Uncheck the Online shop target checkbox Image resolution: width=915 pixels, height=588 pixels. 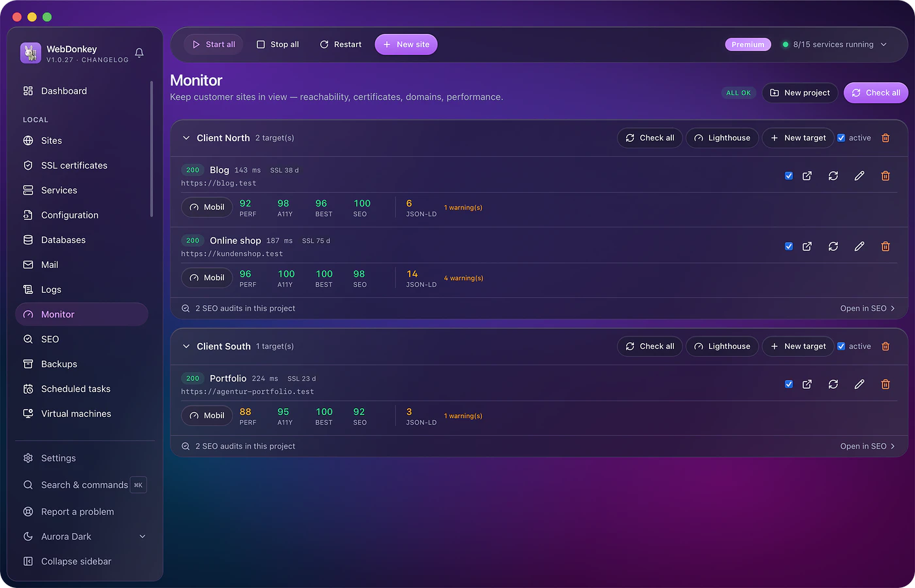pos(789,246)
